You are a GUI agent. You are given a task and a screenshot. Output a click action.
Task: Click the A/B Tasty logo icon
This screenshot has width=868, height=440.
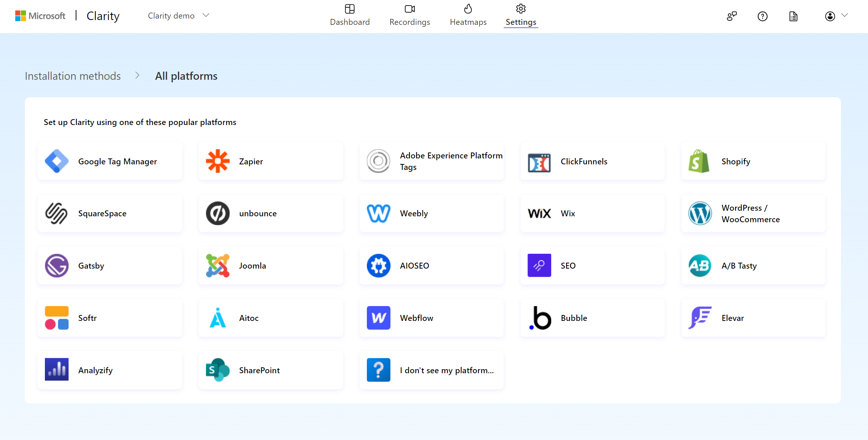coord(700,266)
